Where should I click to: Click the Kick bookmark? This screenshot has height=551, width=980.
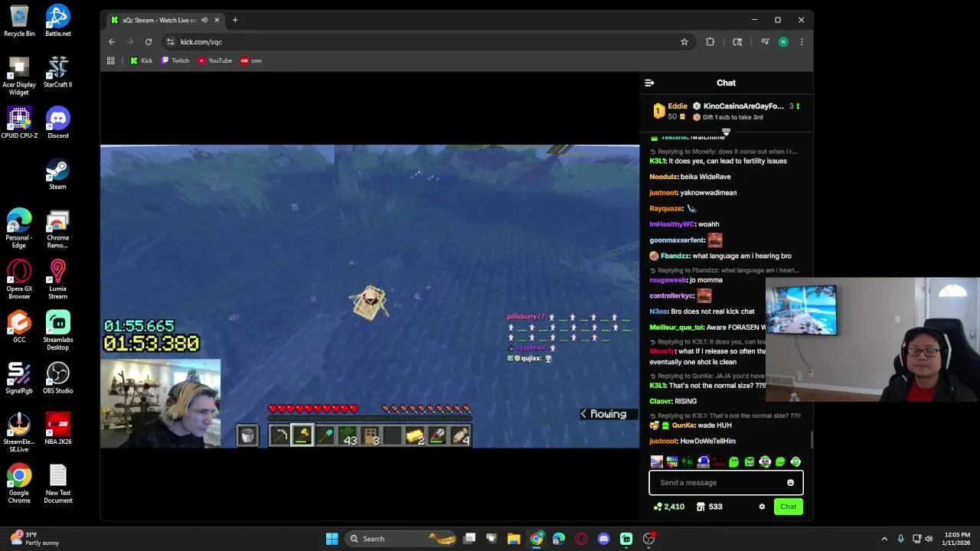(x=141, y=60)
